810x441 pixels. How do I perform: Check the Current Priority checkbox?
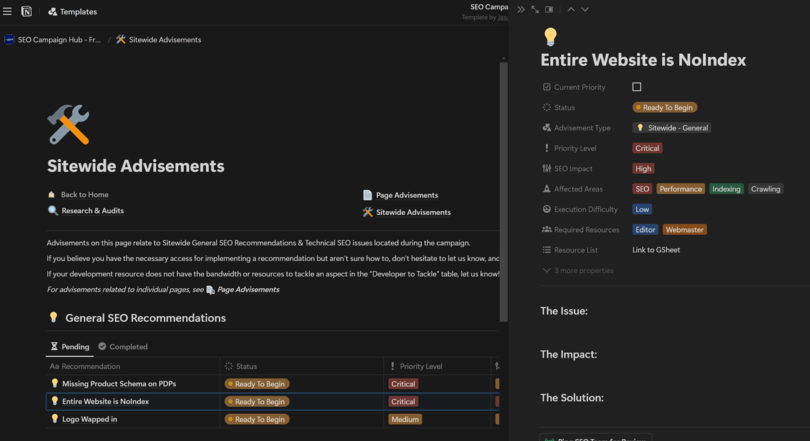[x=637, y=87]
